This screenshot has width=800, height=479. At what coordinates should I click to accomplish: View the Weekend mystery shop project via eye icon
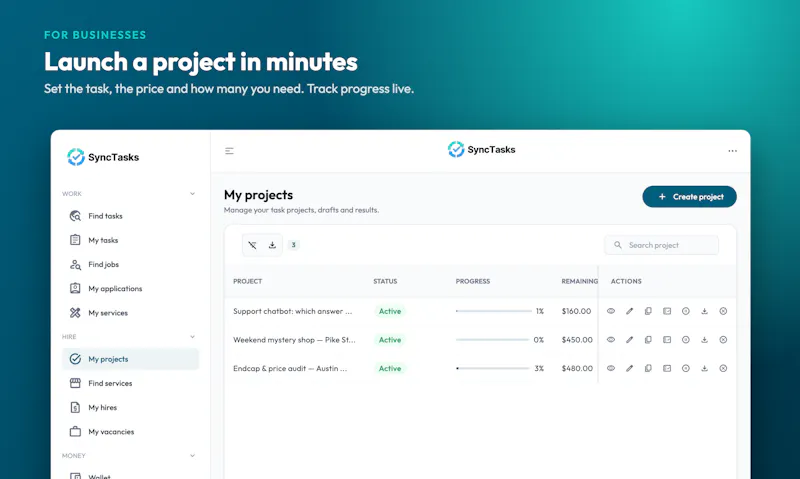611,340
